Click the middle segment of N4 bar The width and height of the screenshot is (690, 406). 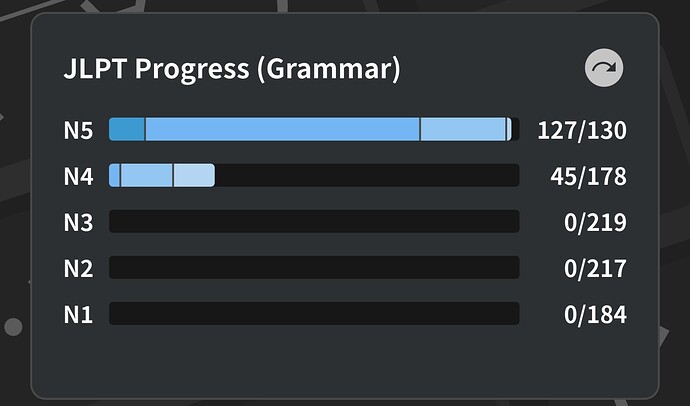[147, 176]
